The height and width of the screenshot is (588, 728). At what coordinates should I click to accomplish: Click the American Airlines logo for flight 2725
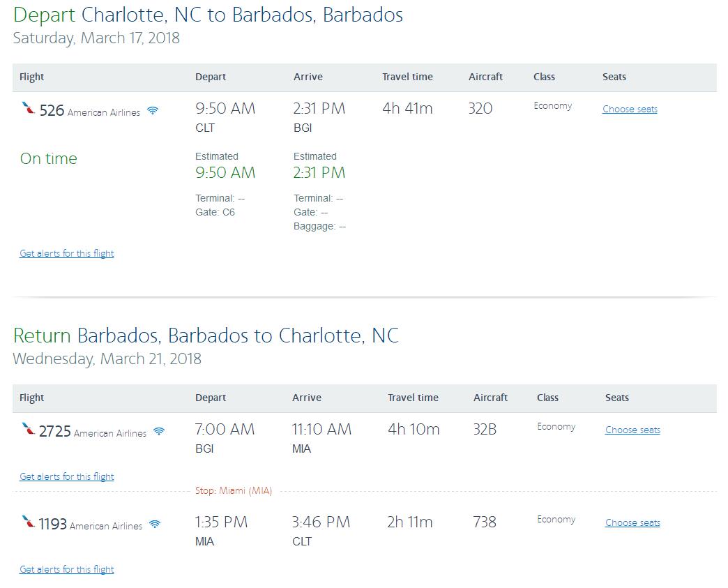(x=29, y=429)
